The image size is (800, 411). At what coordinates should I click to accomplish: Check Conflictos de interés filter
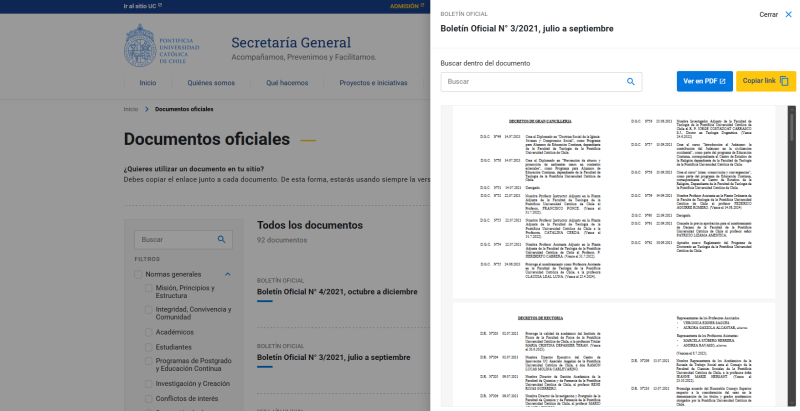pyautogui.click(x=148, y=399)
